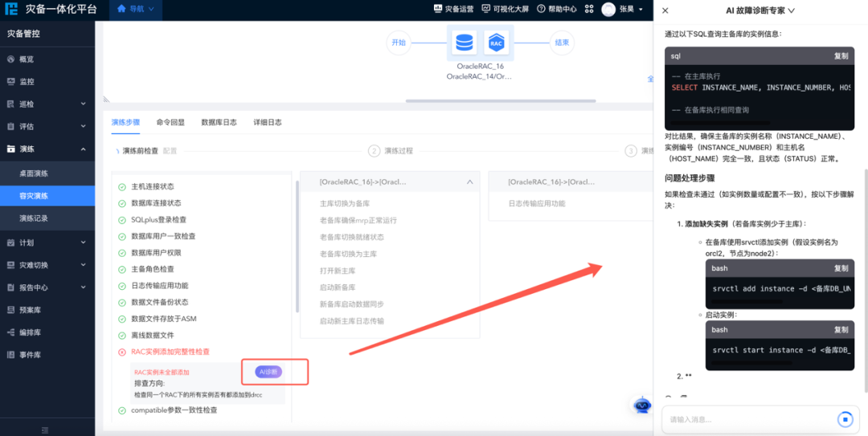Open the 导航 dropdown in the header

coord(135,9)
